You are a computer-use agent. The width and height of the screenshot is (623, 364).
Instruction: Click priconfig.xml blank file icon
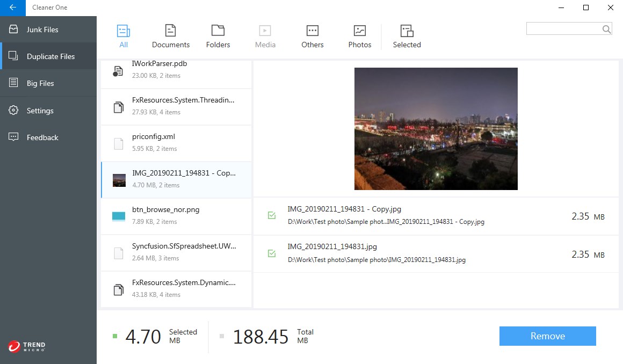[x=118, y=143]
